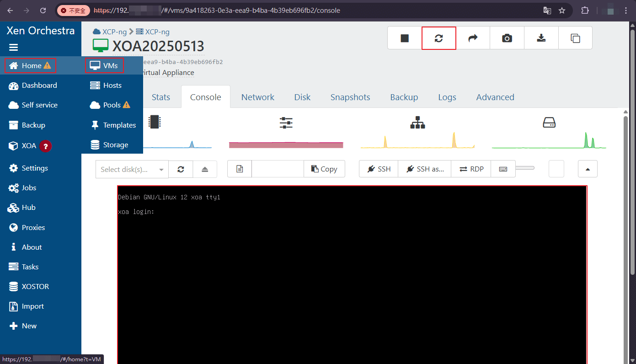636x364 pixels.
Task: Export the VM with the download icon
Action: click(541, 38)
